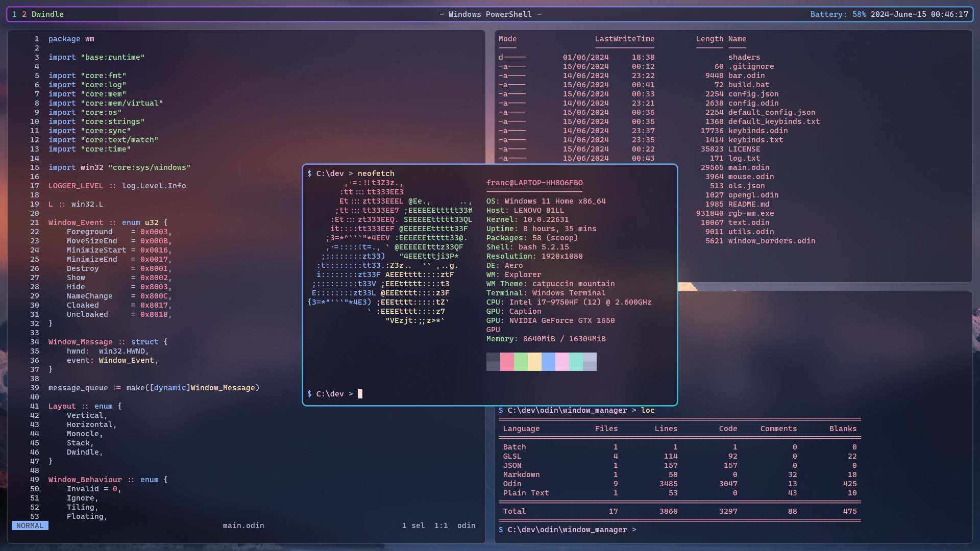
Task: Click franc@LAPTOP-HH8O6FBO user host line
Action: tap(534, 183)
